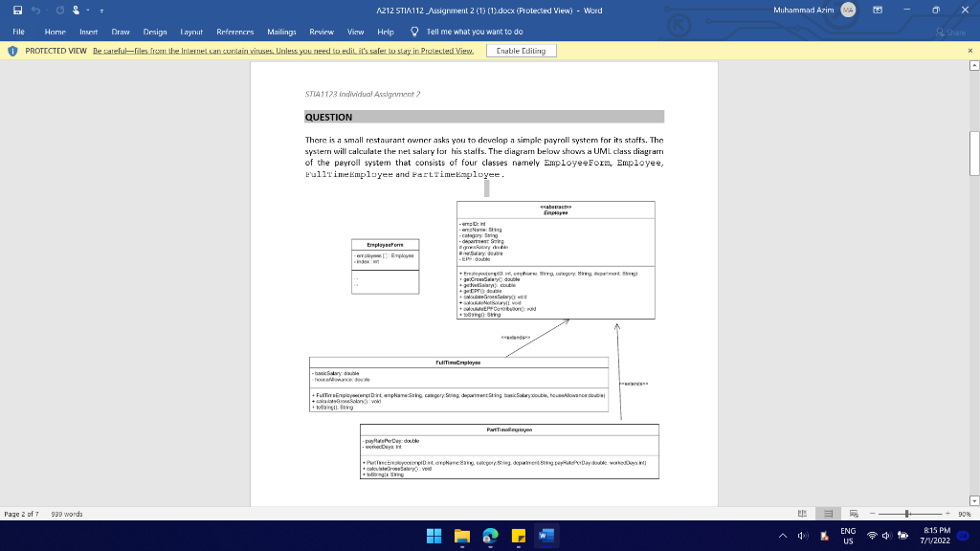Open the References ribbon tab
Screen dimensions: 980x551
coord(234,32)
